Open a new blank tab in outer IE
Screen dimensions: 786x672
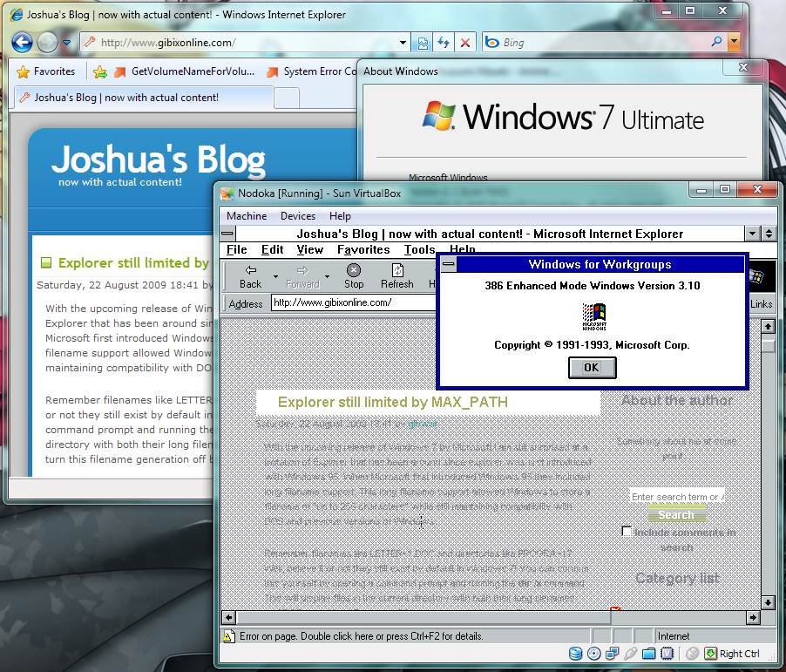click(287, 98)
